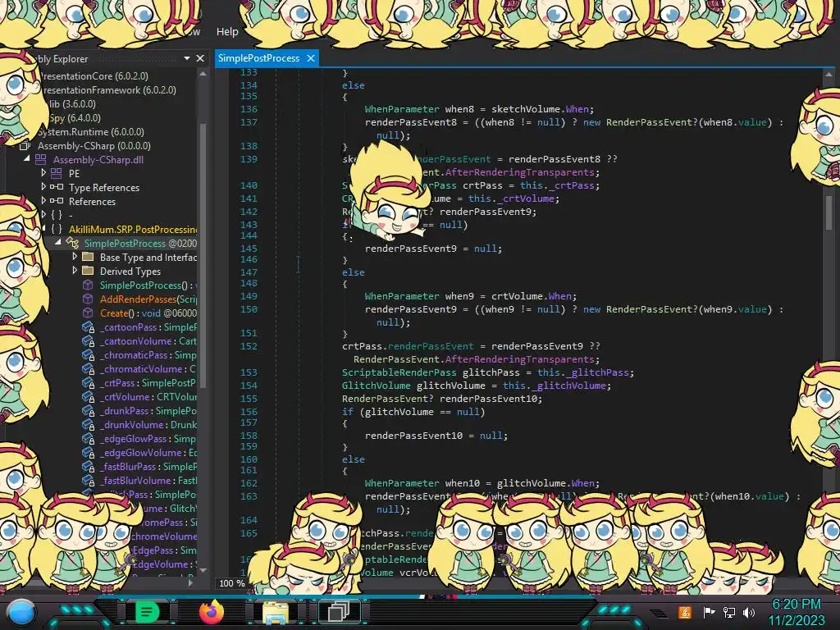Expand the '-' namespace node
The height and width of the screenshot is (630, 840).
pos(43,215)
